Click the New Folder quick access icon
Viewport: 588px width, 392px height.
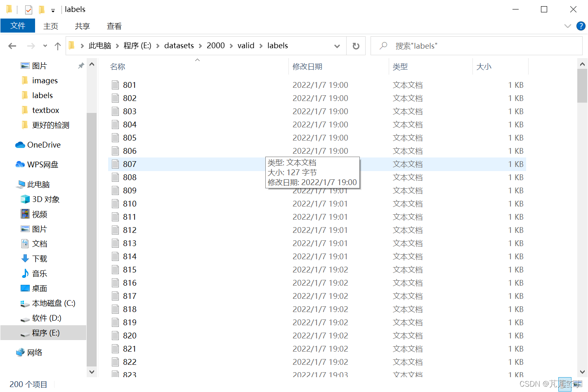(42, 9)
